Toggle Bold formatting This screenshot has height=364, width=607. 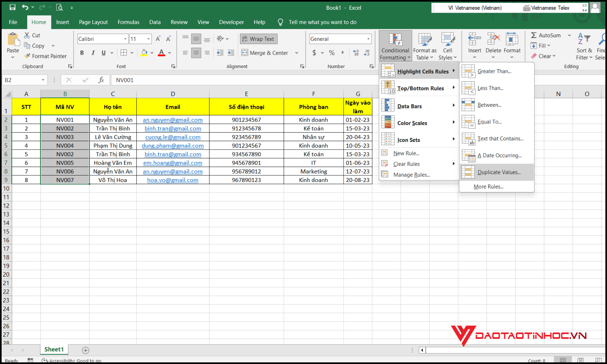point(82,53)
